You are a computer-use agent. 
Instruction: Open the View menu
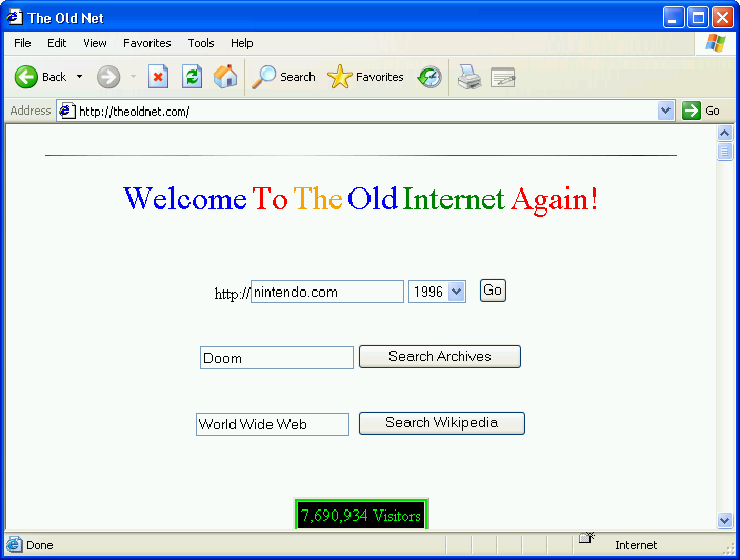coord(95,43)
